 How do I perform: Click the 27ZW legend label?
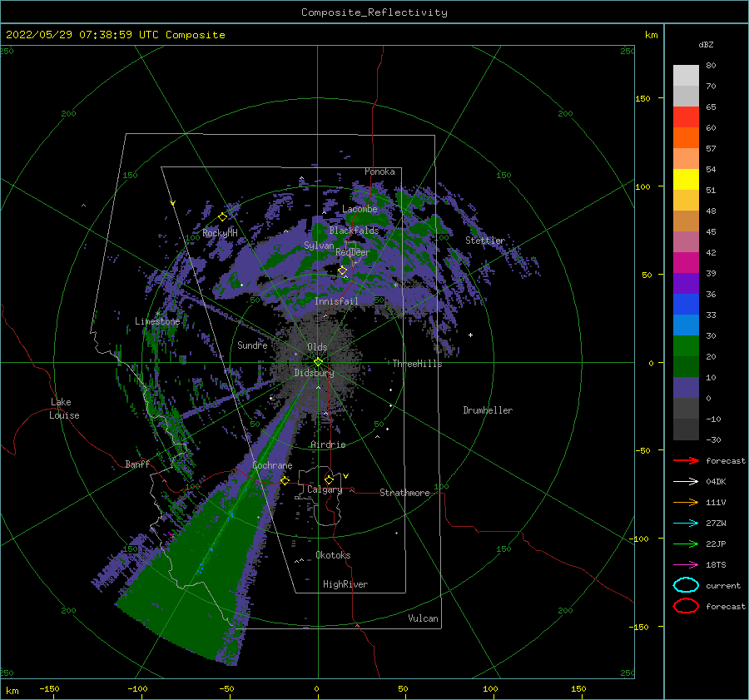click(x=716, y=524)
